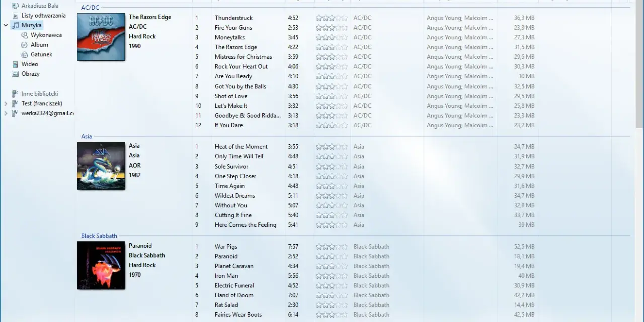Viewport: 644px width, 322px height.
Task: Select the track Mistress for Christmas
Action: (244, 57)
